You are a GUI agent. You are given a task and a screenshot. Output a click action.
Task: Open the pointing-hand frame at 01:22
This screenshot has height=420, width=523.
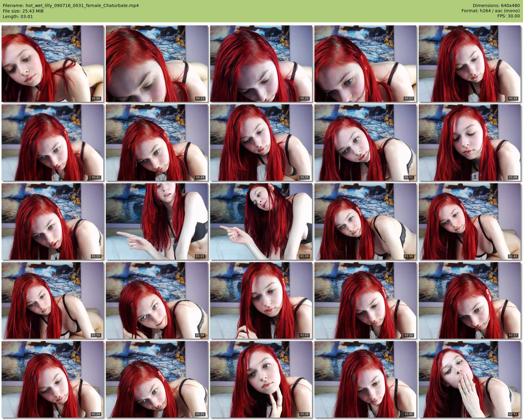157,221
